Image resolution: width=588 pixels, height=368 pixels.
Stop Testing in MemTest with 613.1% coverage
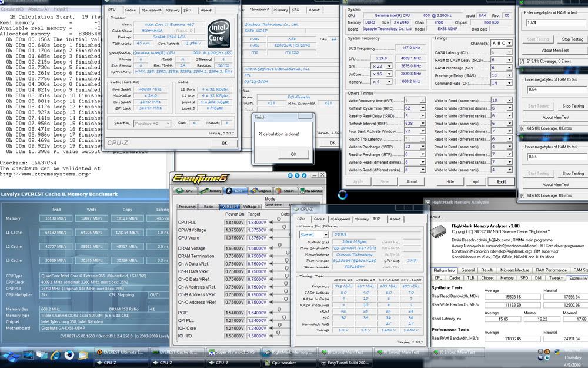point(572,39)
